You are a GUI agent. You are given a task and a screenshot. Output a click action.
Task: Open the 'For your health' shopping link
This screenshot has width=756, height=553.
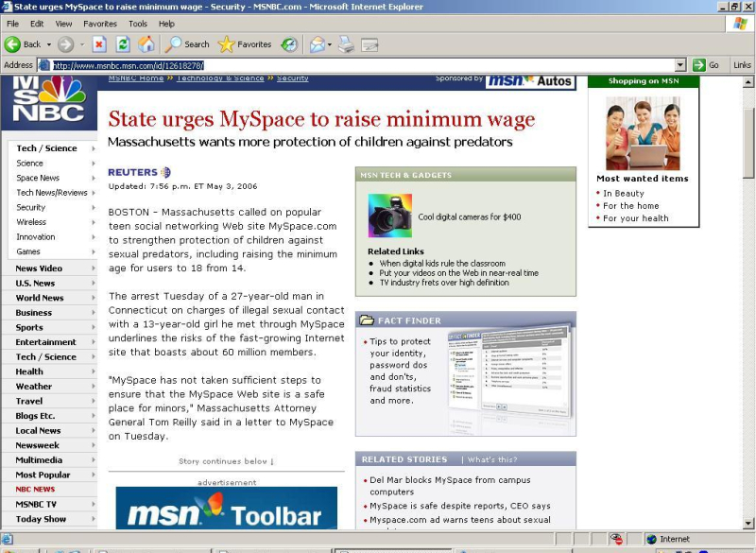coord(635,218)
